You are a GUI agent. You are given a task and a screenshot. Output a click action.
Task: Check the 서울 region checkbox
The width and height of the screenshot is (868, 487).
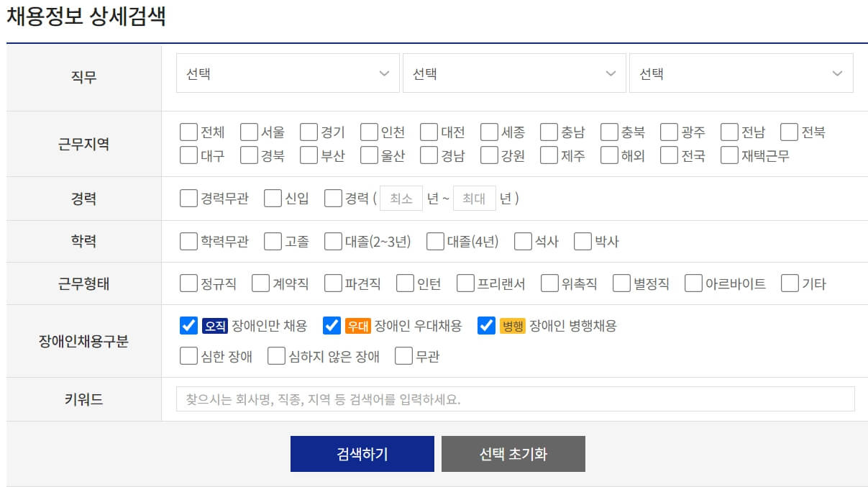click(x=248, y=131)
